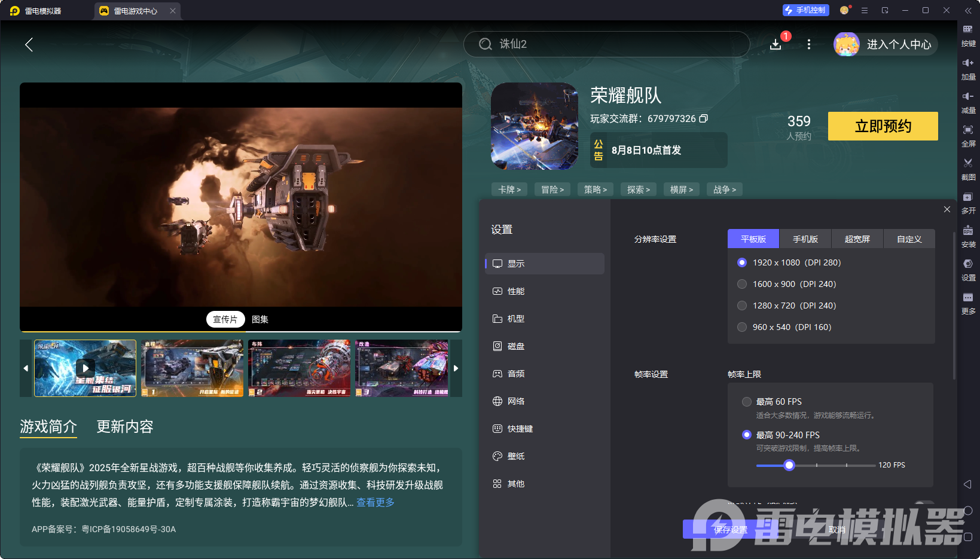Click the 诛仙2 search field
This screenshot has height=559, width=980.
[606, 44]
